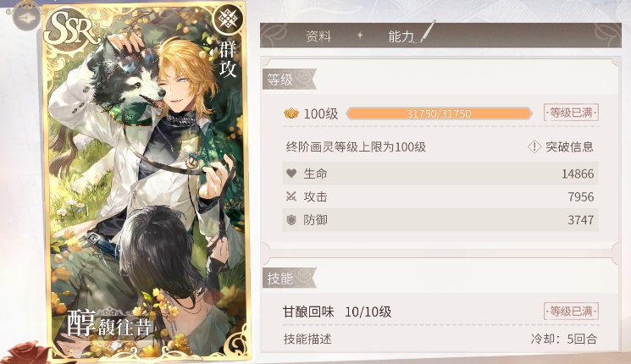
Task: Click the SSR rarity badge
Action: [x=72, y=29]
